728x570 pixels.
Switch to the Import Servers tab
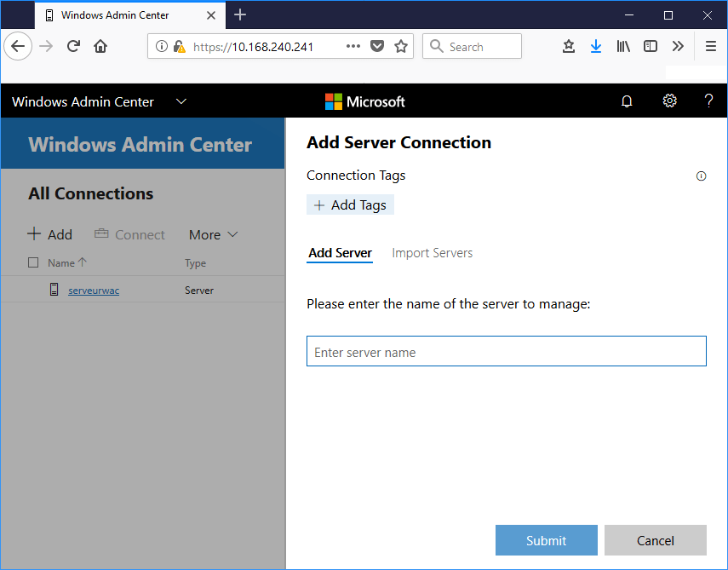tap(433, 253)
